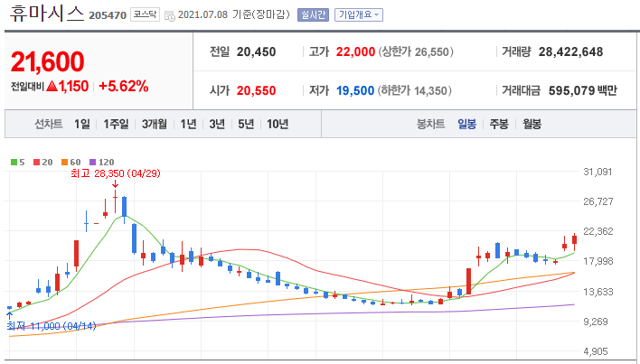Select the 3년 line chart tab
The height and width of the screenshot is (364, 640).
click(217, 124)
